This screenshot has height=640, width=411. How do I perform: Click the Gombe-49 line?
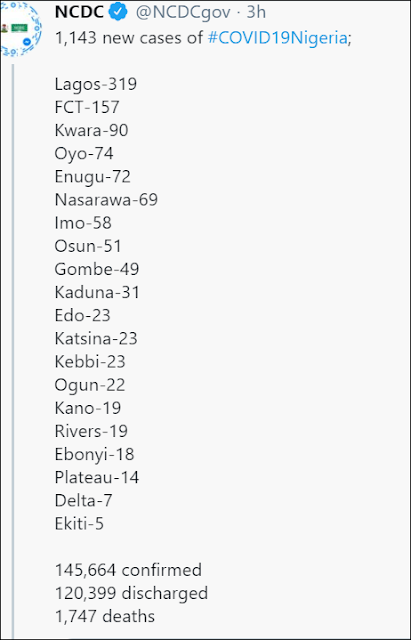click(97, 269)
